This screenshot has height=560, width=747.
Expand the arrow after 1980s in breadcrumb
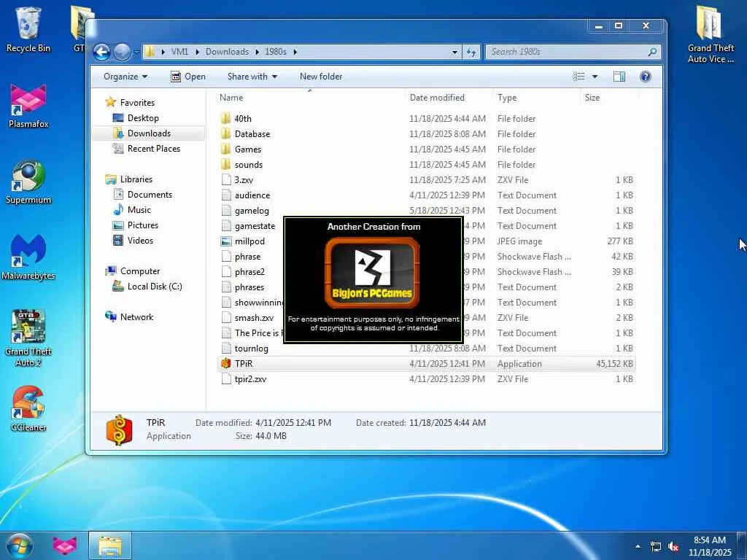pyautogui.click(x=295, y=52)
